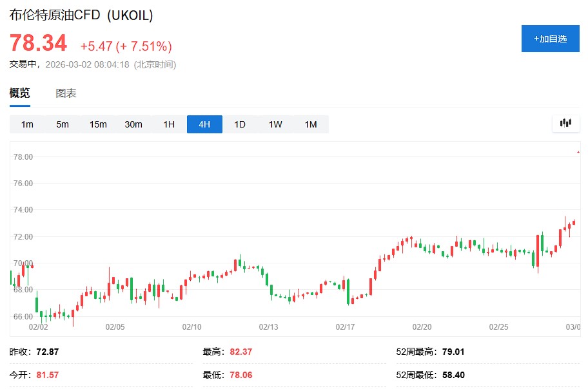Select the 1m timeframe
This screenshot has height=389, width=588.
click(x=27, y=124)
